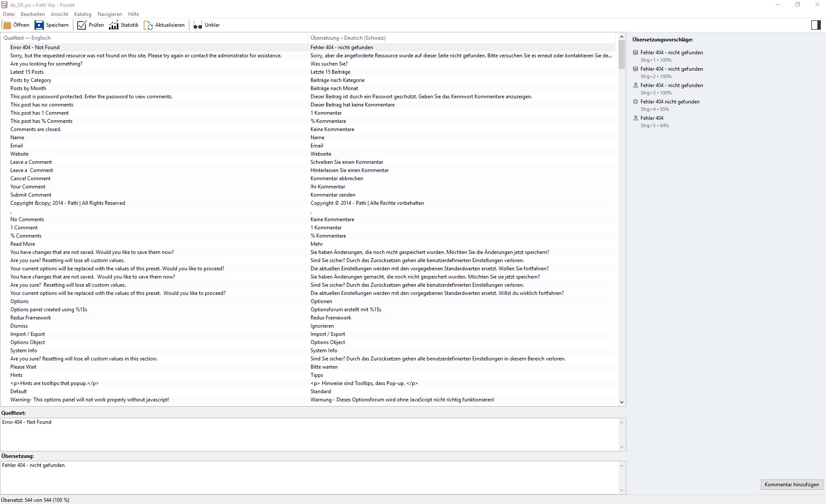Click the Kommentar hinzufügen button
This screenshot has width=826, height=504.
coord(791,484)
